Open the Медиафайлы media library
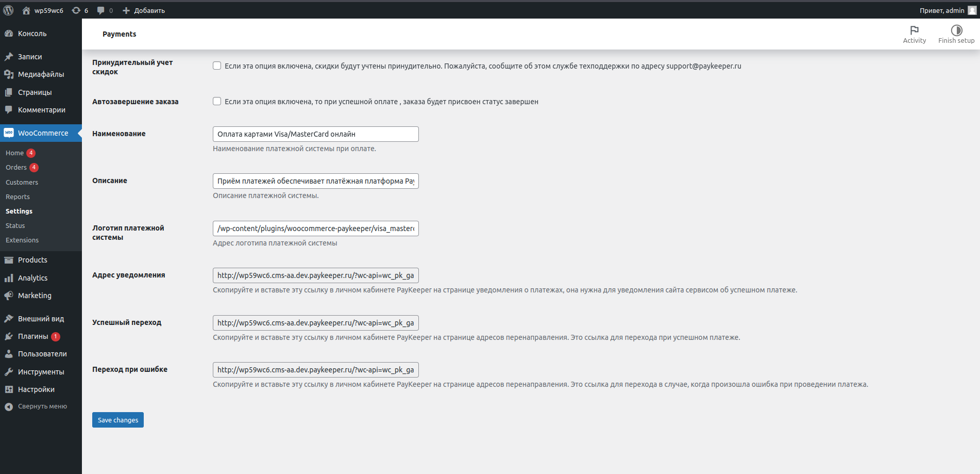980x474 pixels. click(41, 74)
